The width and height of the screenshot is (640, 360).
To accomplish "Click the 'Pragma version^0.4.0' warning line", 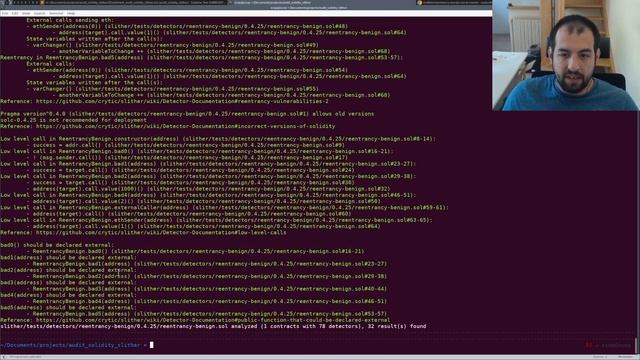I will click(x=187, y=114).
